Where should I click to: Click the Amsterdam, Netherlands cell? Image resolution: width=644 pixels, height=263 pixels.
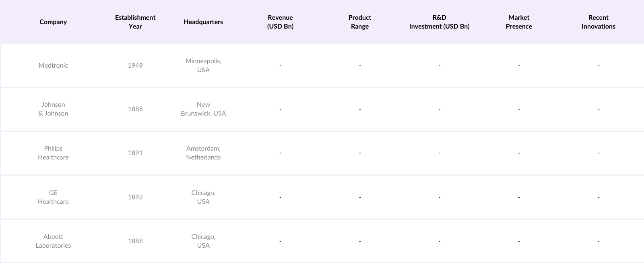coord(203,153)
